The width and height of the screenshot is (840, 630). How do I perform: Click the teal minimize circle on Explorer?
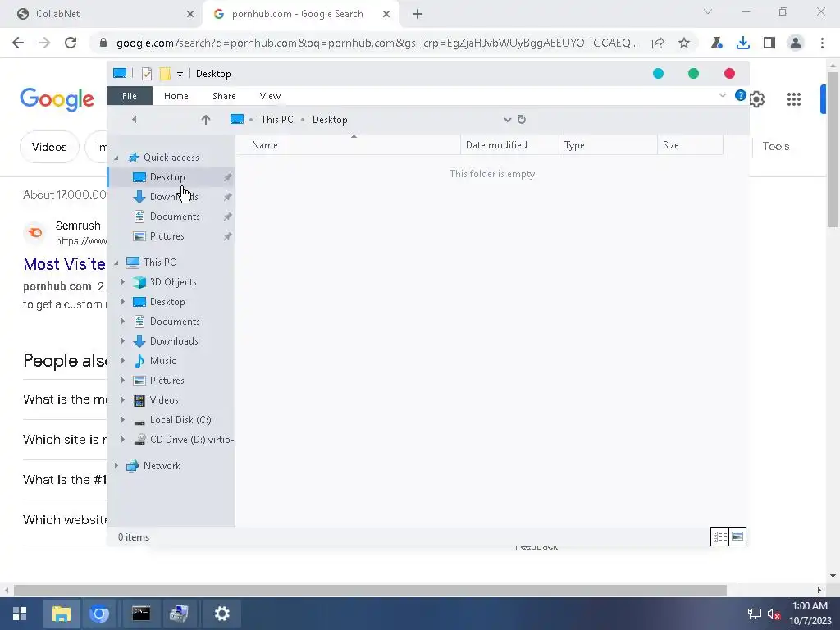659,74
